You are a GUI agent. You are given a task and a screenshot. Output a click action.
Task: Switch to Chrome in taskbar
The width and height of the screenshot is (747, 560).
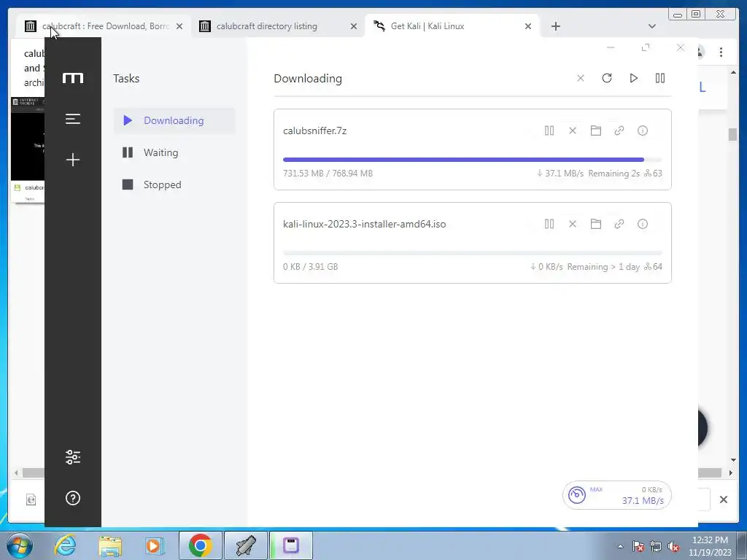(200, 545)
